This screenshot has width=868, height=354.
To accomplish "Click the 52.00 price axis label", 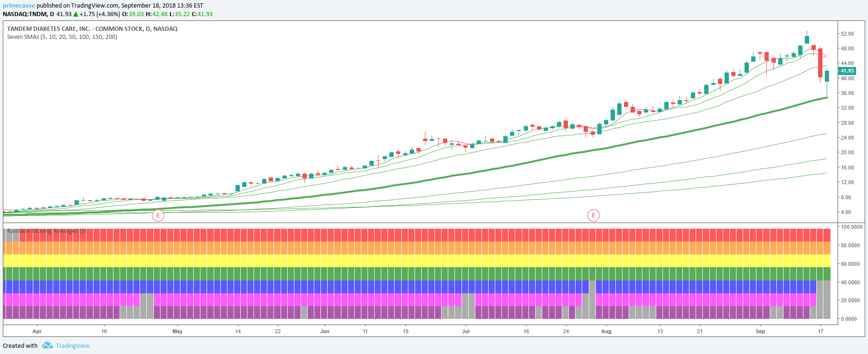I will tap(847, 34).
